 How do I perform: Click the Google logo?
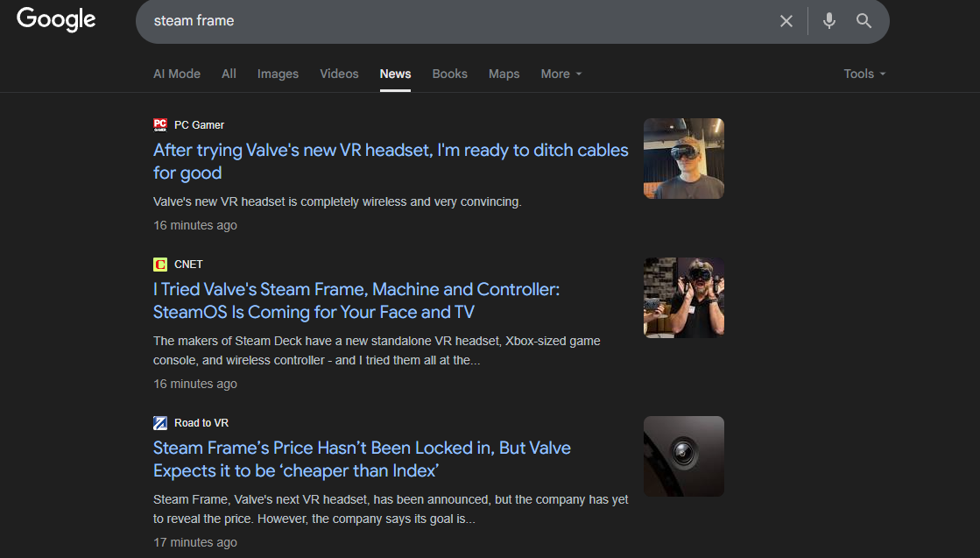(56, 19)
